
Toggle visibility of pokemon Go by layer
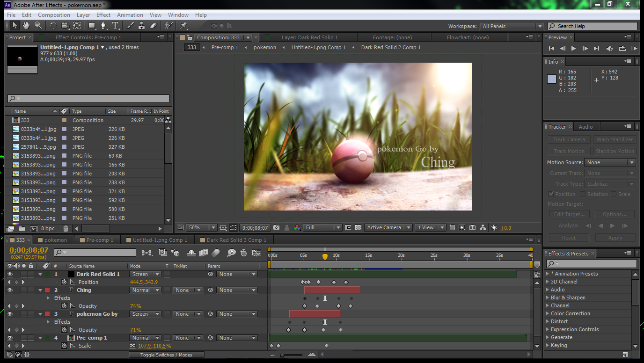[10, 314]
